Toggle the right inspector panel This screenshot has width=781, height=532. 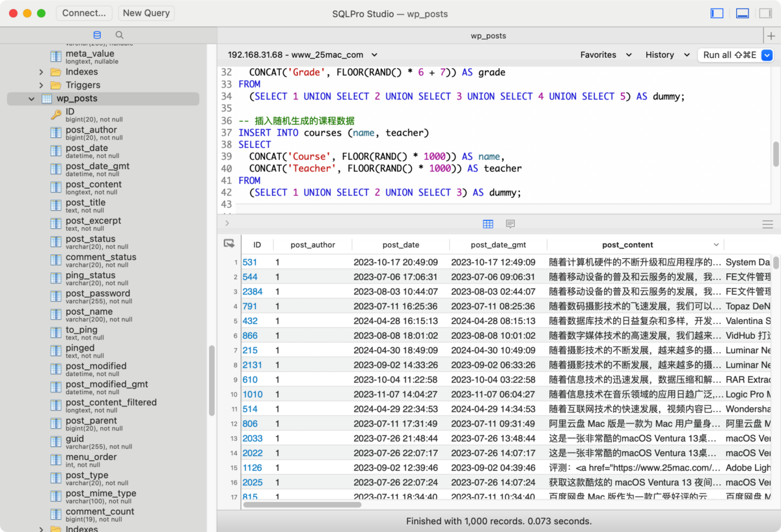click(x=765, y=13)
